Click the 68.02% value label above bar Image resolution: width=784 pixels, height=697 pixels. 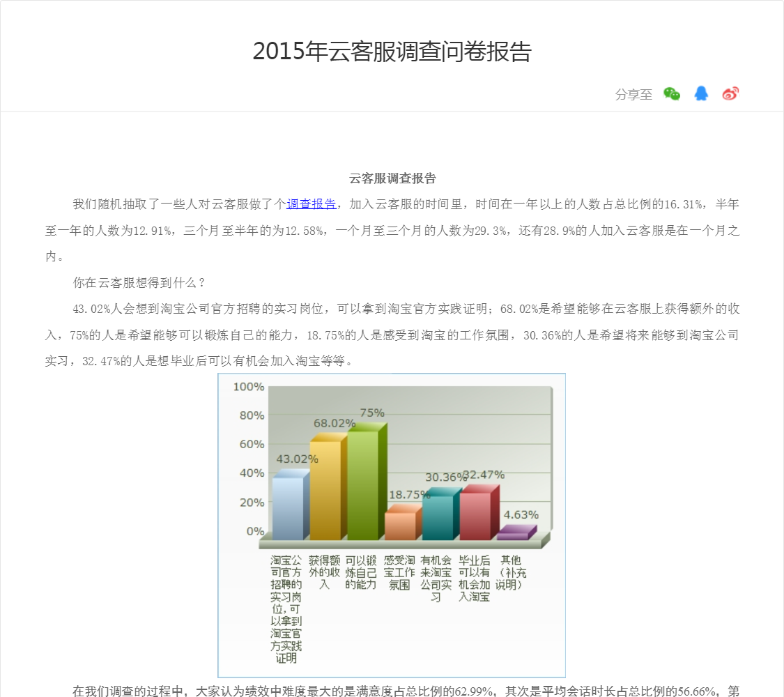click(335, 423)
